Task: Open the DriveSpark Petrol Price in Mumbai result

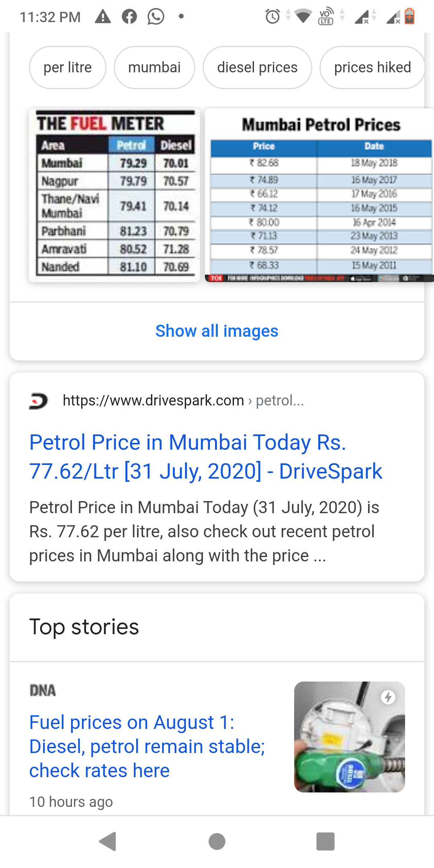Action: pos(206,457)
